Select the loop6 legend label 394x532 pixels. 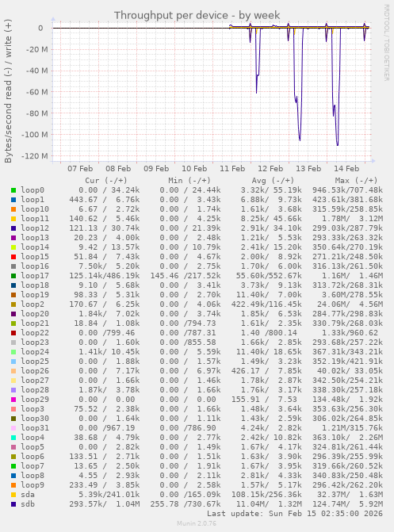33,457
